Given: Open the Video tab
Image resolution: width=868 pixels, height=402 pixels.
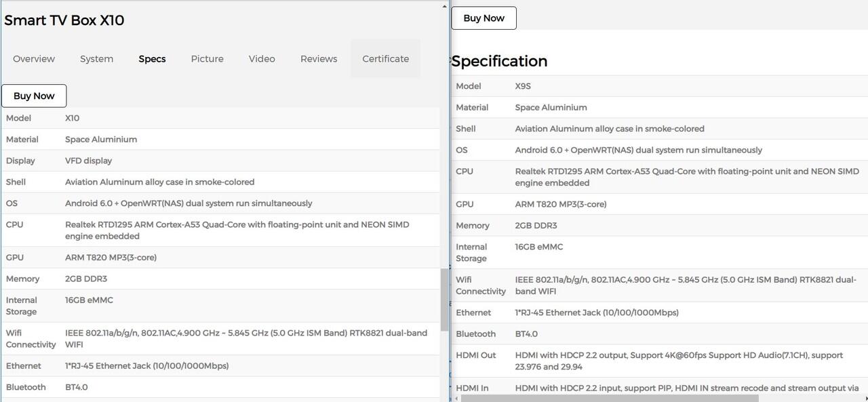Looking at the screenshot, I should coord(262,59).
